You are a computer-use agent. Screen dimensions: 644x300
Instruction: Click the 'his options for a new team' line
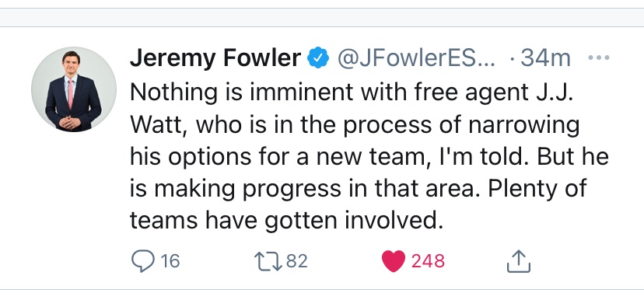[x=279, y=157]
